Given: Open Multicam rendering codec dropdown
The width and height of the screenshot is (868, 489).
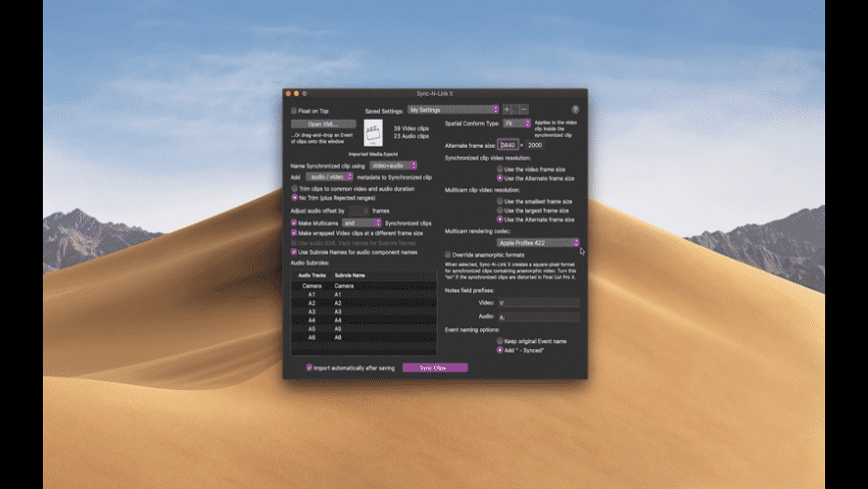Looking at the screenshot, I should click(x=538, y=243).
